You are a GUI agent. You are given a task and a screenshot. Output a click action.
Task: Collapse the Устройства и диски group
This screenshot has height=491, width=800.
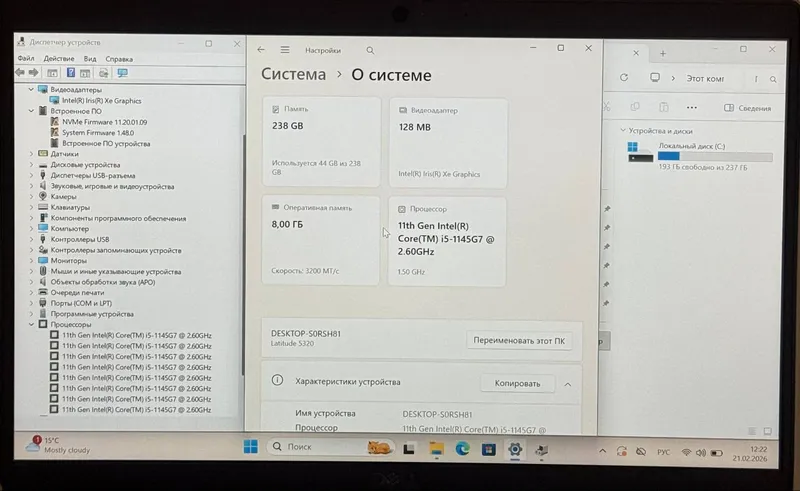[623, 131]
